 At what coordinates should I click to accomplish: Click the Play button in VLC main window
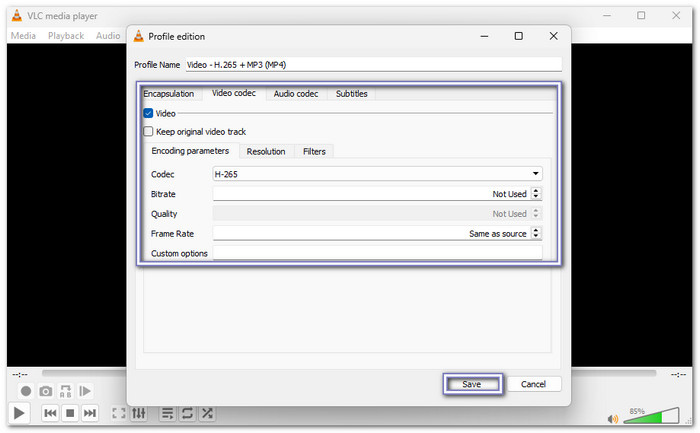(19, 413)
